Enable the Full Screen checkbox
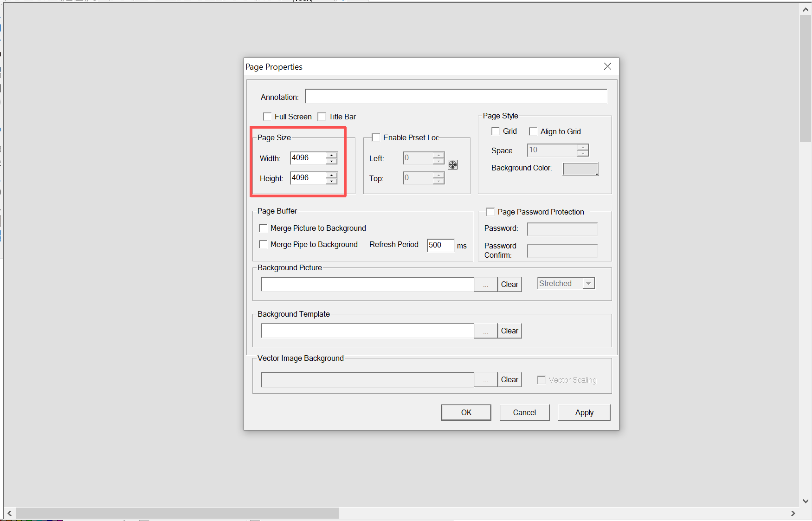The height and width of the screenshot is (521, 812). click(x=267, y=117)
